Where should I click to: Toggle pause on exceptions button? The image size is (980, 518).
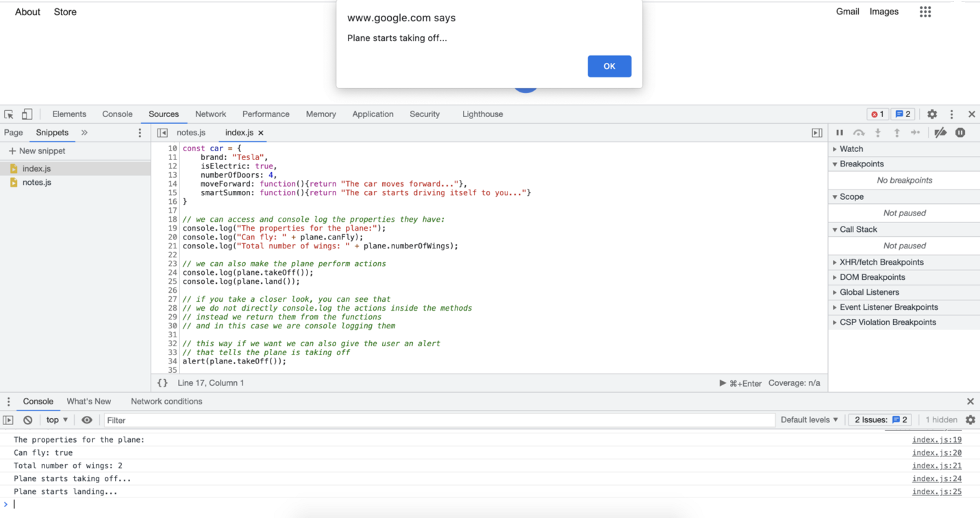(960, 133)
